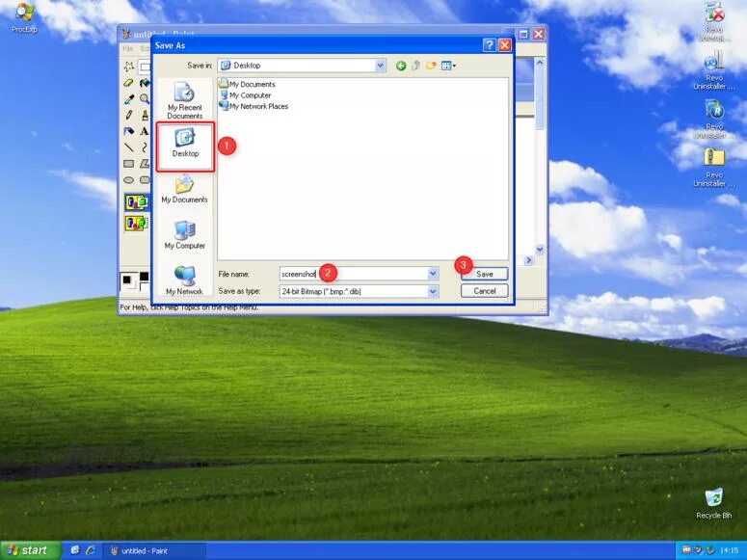
Task: Maximize the Paint window
Action: tap(523, 35)
